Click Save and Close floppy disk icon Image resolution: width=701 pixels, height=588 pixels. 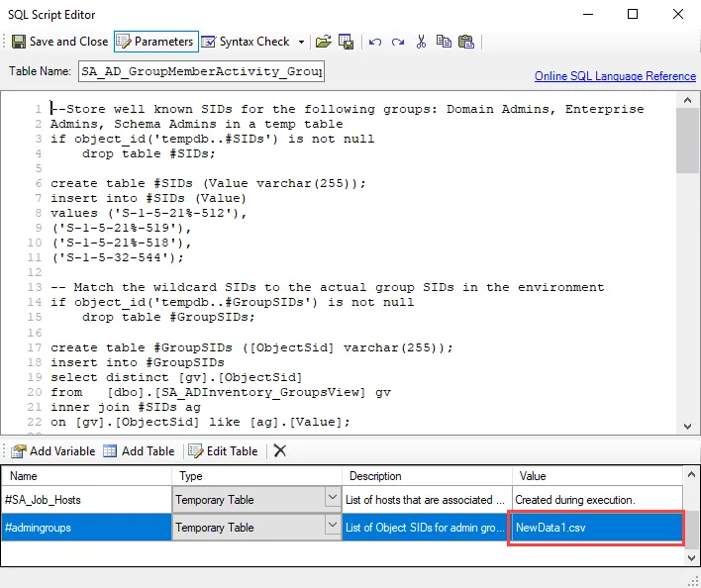(x=19, y=42)
